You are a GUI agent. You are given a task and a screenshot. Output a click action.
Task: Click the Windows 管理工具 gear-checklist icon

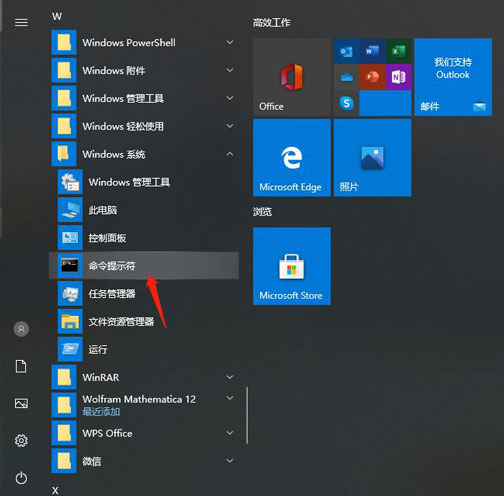click(x=70, y=182)
